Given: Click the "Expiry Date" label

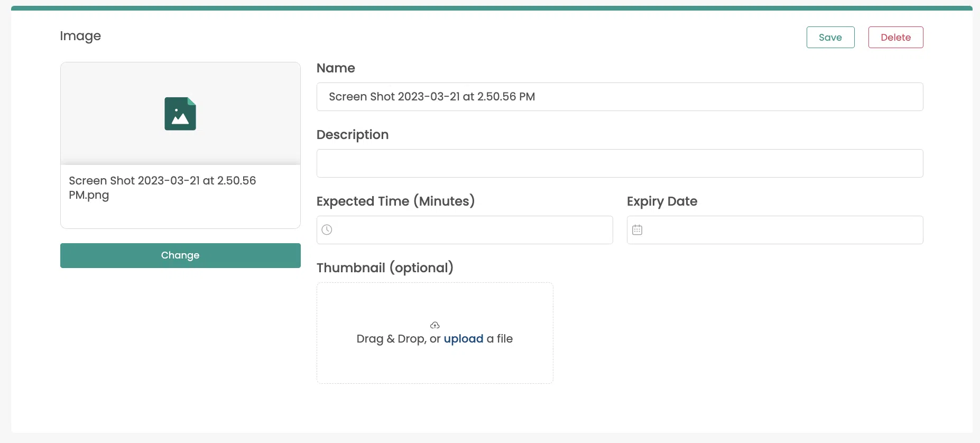Looking at the screenshot, I should (x=662, y=201).
